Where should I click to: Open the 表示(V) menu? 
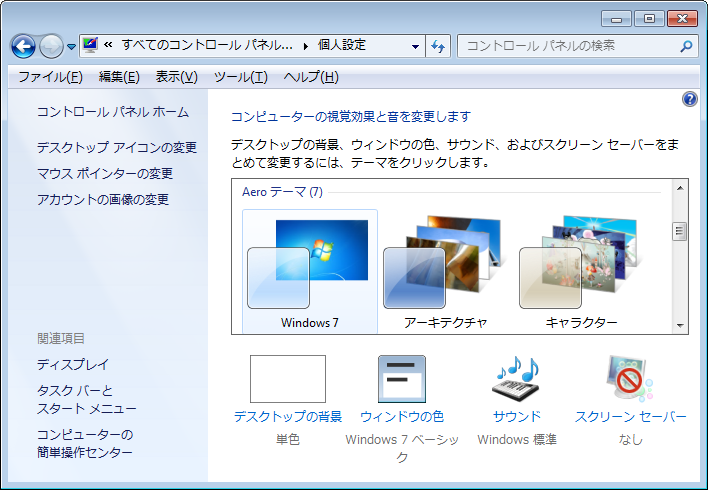pyautogui.click(x=177, y=77)
